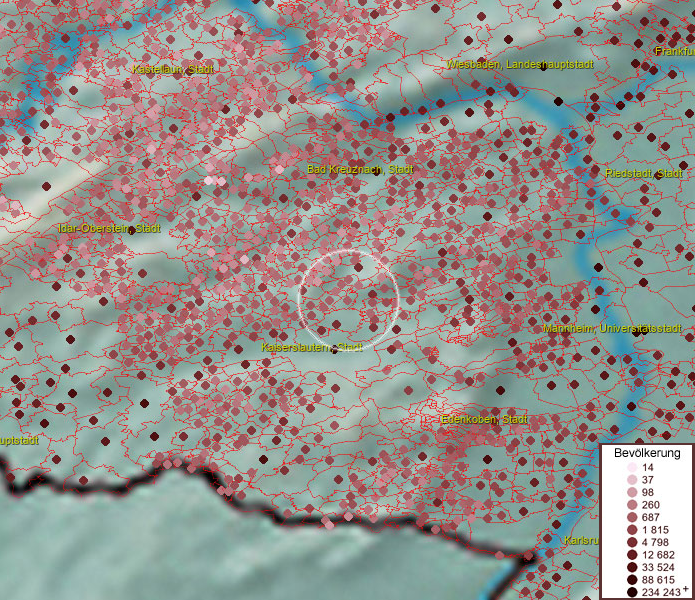The image size is (695, 600).
Task: Click the Idar-Oberstein, Stadt label
Action: (109, 228)
